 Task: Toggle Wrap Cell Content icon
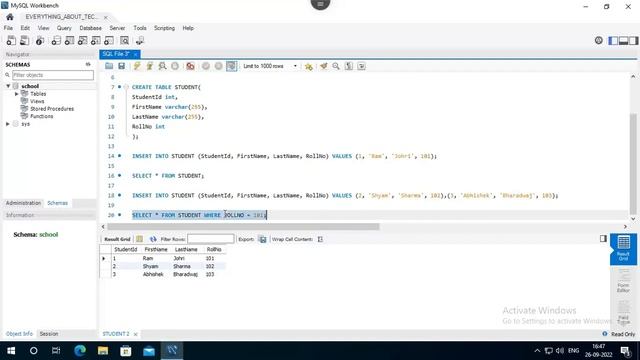pos(320,239)
